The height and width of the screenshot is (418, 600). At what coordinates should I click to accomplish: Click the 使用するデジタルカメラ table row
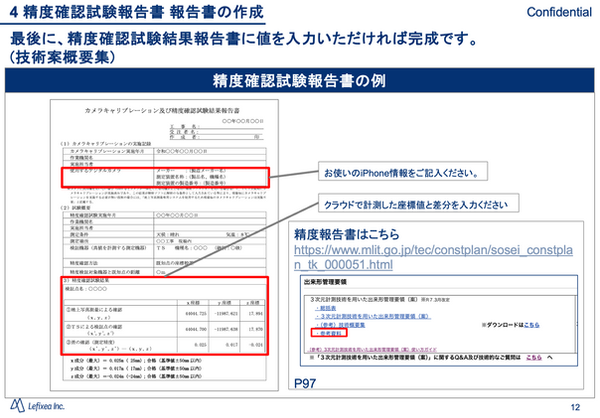[165, 177]
